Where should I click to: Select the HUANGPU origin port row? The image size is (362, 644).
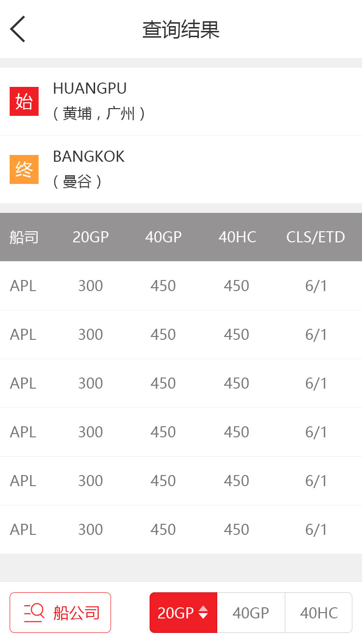(181, 101)
